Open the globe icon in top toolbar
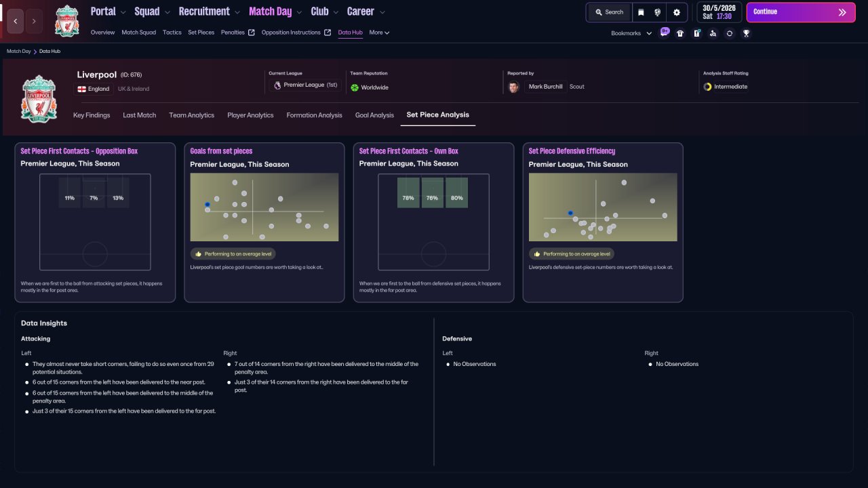 pos(658,12)
